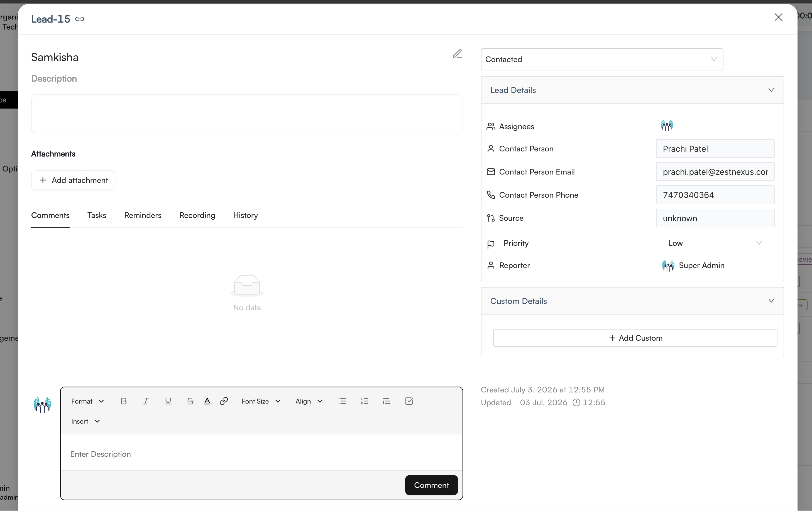Click the Super Admin reporter avatar
This screenshot has height=511, width=812.
[668, 266]
